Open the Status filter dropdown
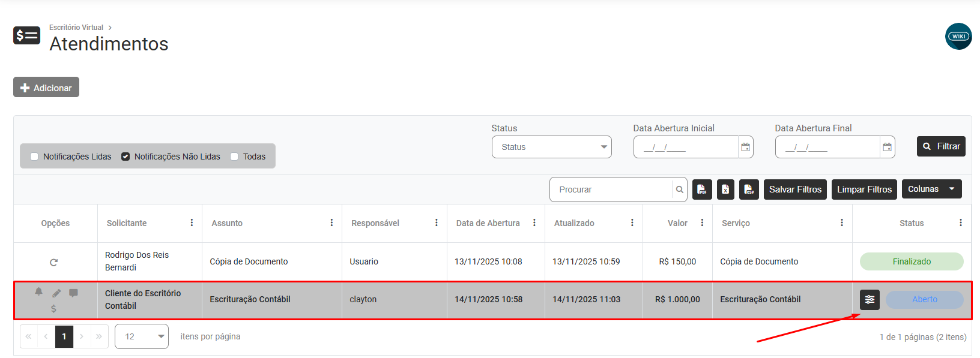980x358 pixels. (551, 147)
